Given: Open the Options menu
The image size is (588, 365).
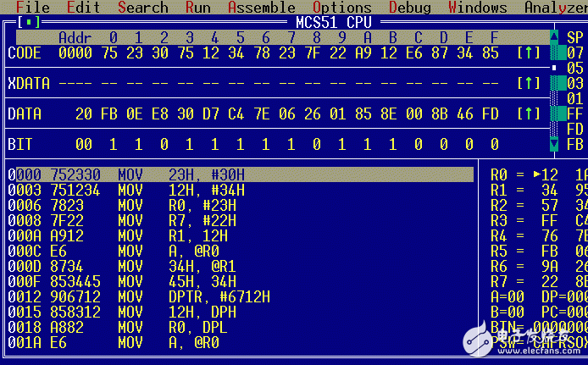Looking at the screenshot, I should coord(342,8).
